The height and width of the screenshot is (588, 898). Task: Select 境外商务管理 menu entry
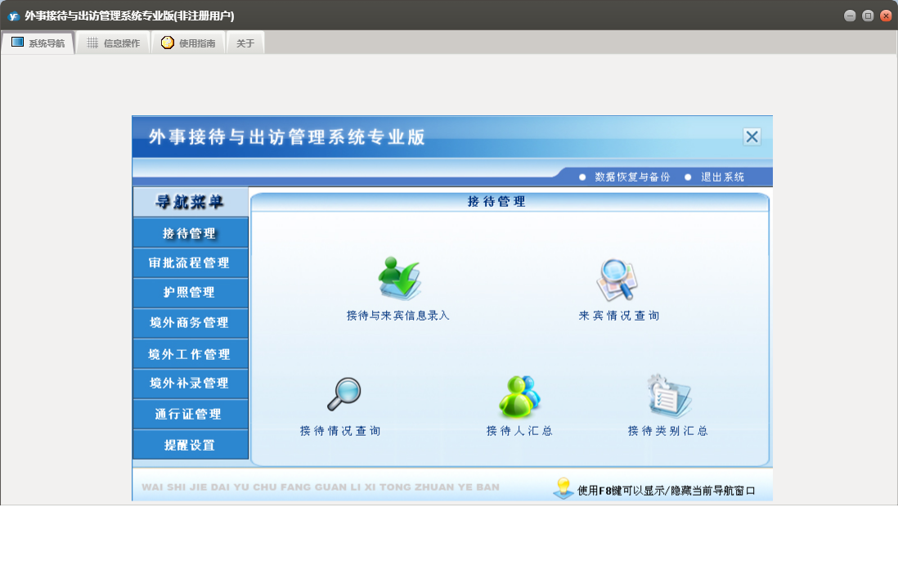tap(190, 323)
